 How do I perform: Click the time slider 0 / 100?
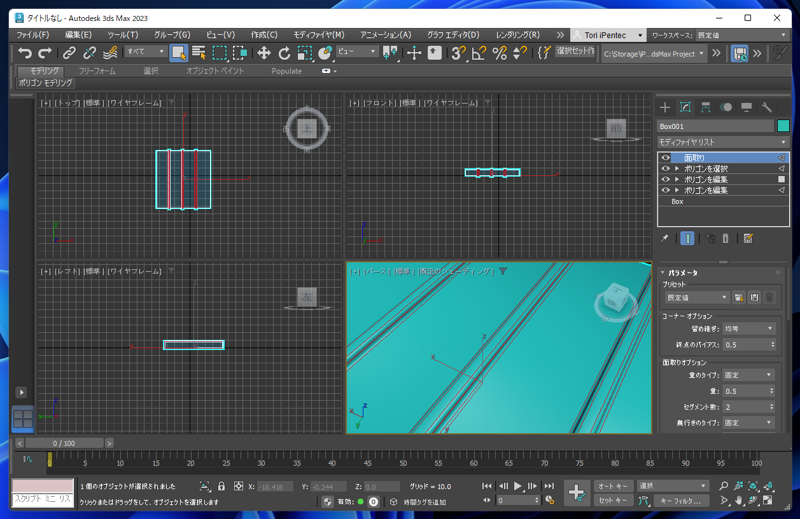64,443
